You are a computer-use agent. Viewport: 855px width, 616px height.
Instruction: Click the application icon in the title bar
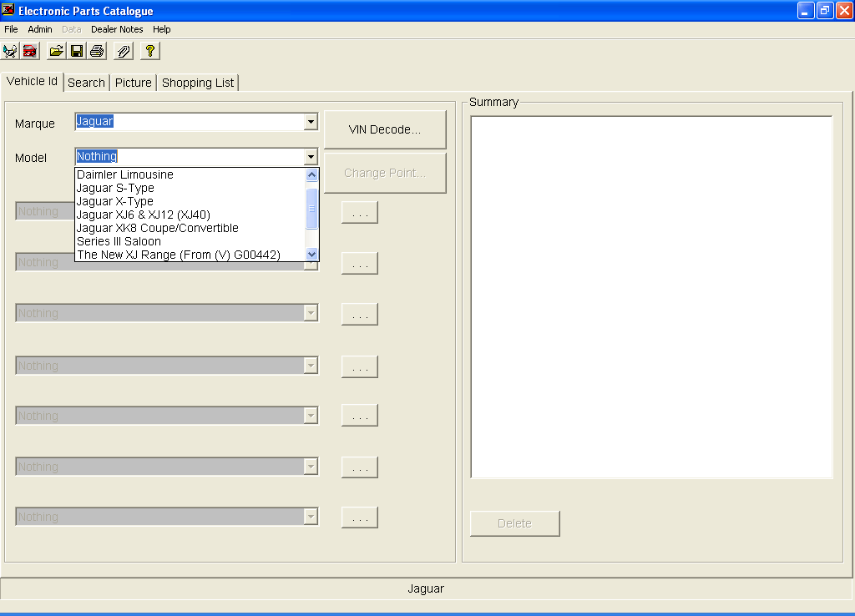tap(8, 10)
